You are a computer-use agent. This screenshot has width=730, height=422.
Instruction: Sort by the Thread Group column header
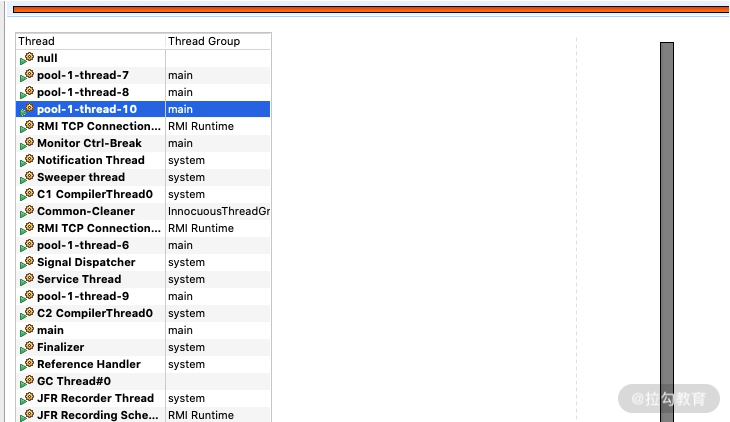[217, 41]
